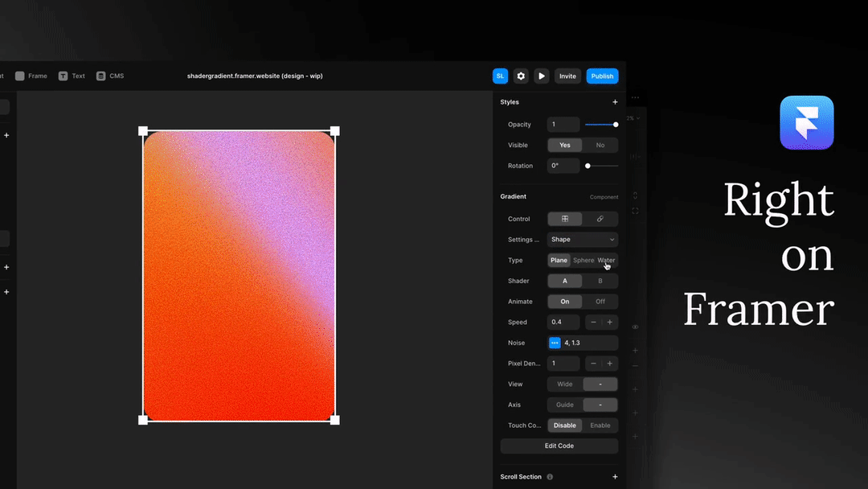Set View to Wide
The height and width of the screenshot is (489, 868).
point(565,384)
